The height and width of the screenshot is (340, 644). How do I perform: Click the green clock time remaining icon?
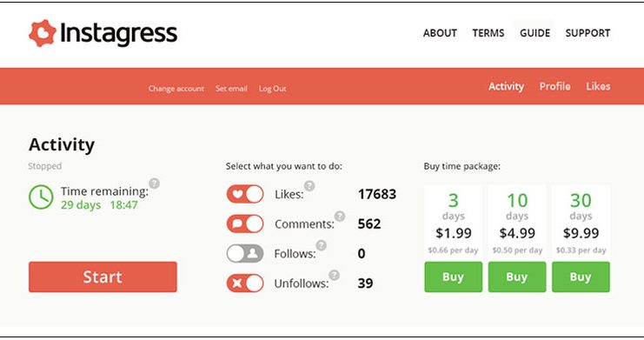click(x=41, y=197)
